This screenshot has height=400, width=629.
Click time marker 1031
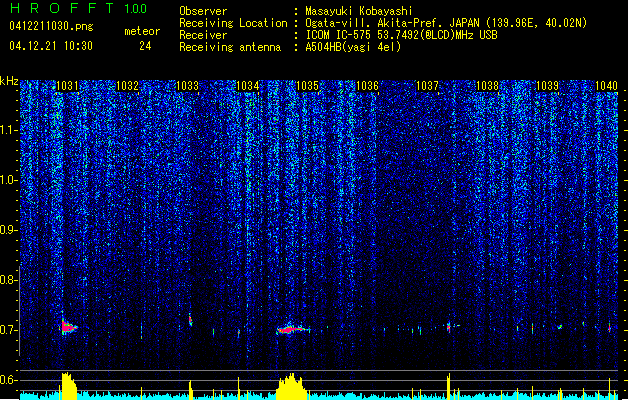[x=67, y=86]
